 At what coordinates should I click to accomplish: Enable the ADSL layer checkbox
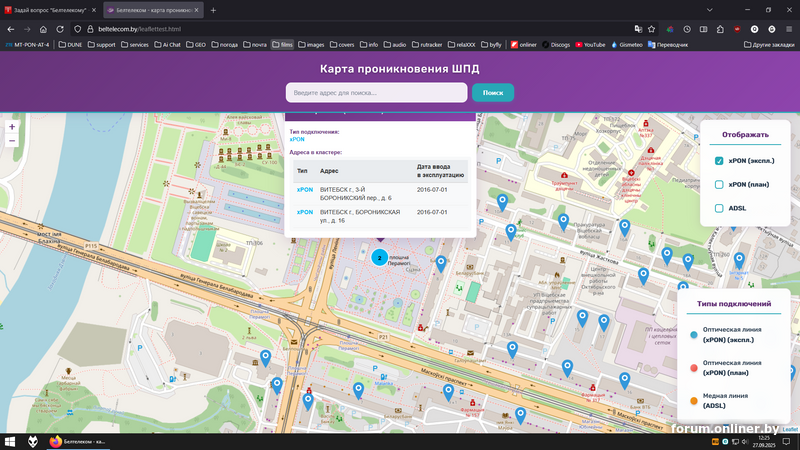pyautogui.click(x=719, y=208)
